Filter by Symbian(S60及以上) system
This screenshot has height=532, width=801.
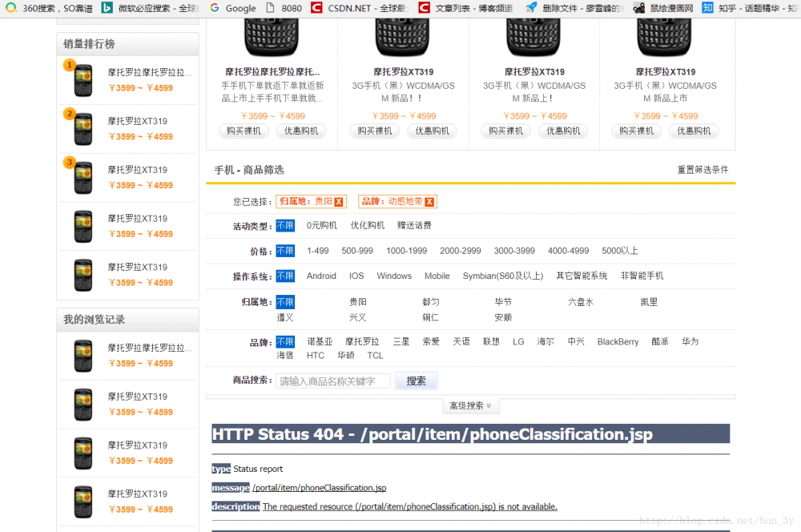tap(503, 276)
